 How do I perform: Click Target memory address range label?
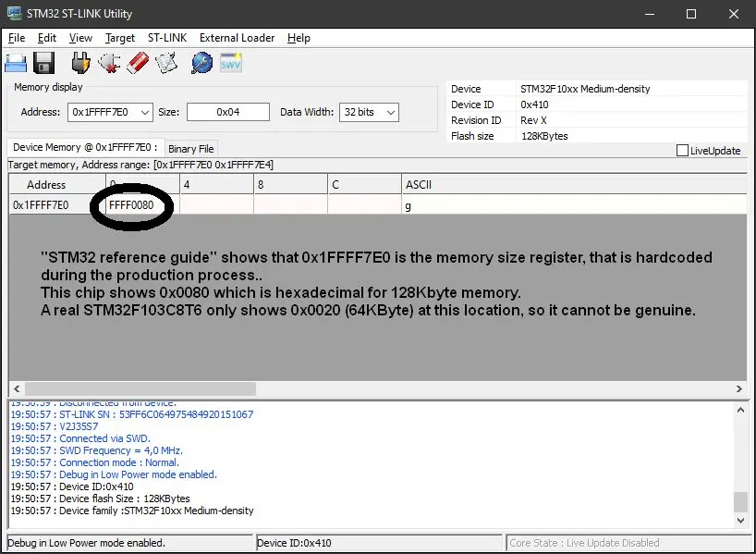140,165
